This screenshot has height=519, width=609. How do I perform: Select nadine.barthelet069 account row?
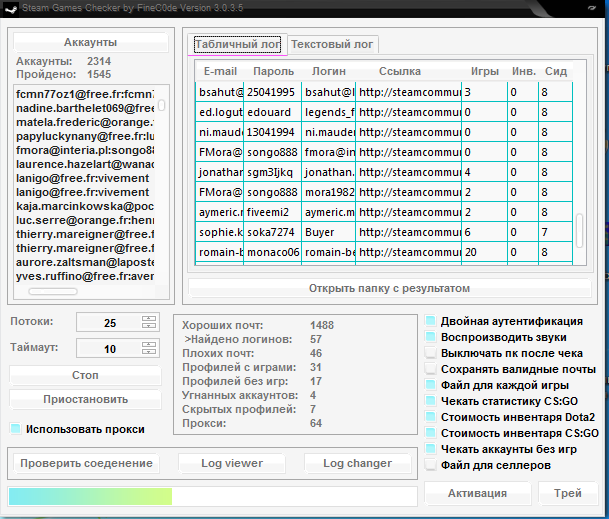[x=85, y=108]
